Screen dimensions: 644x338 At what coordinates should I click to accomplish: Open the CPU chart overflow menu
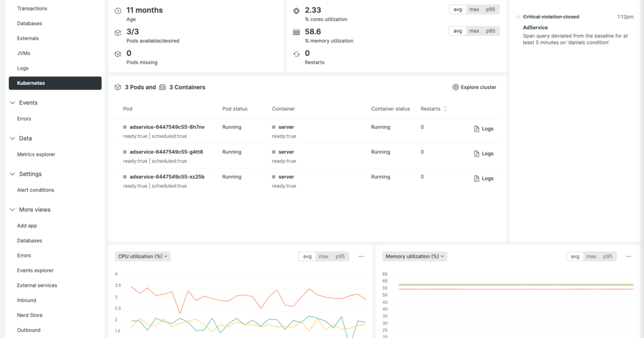click(x=361, y=256)
